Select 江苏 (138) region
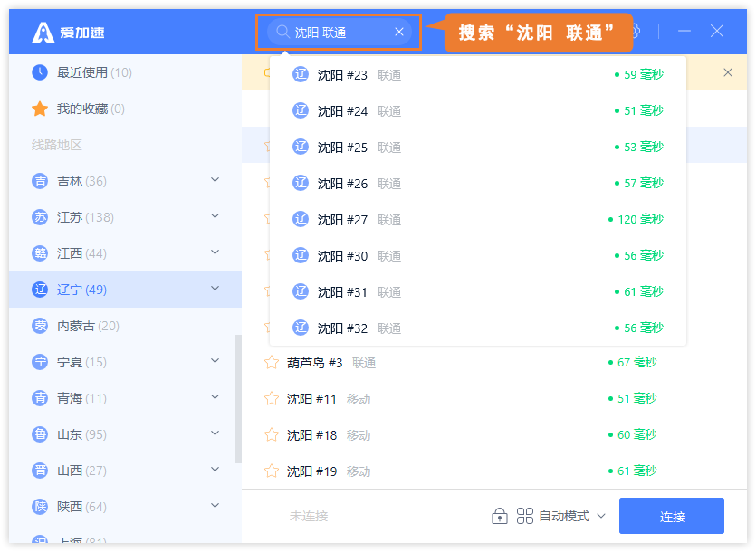756x552 pixels. click(125, 217)
